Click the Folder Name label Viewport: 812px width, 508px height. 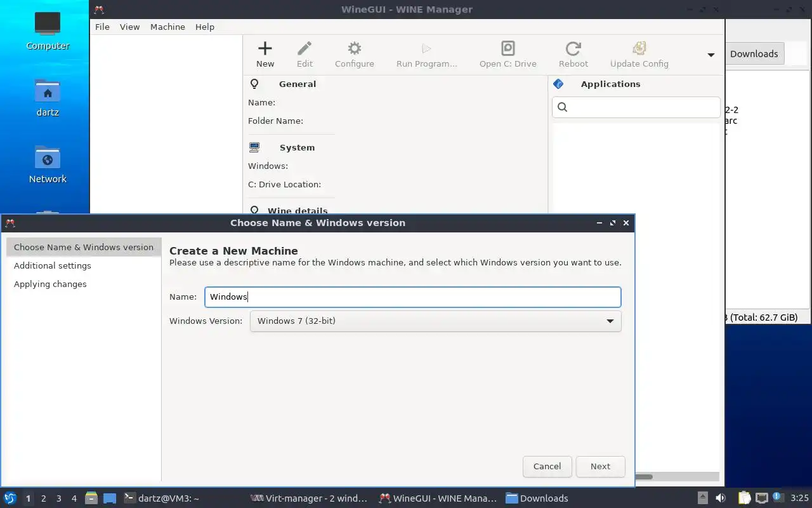(275, 121)
